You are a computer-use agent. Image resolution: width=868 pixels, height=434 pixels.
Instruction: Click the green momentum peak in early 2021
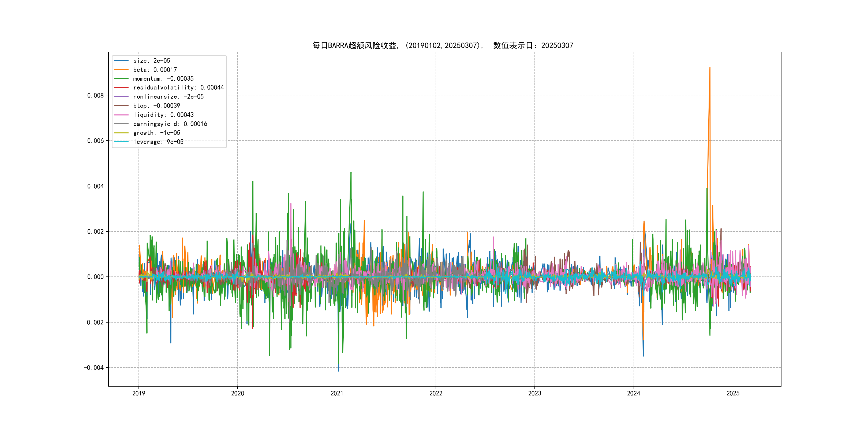[x=351, y=173]
